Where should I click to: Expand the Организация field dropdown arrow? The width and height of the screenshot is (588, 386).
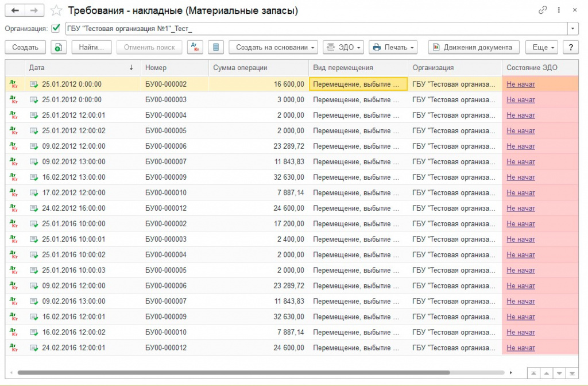pos(572,28)
